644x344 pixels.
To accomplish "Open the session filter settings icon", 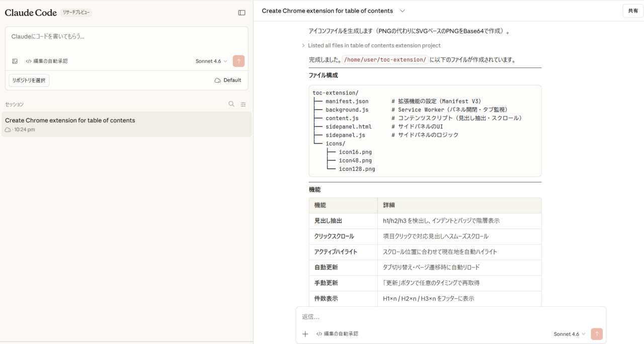I will tap(244, 104).
